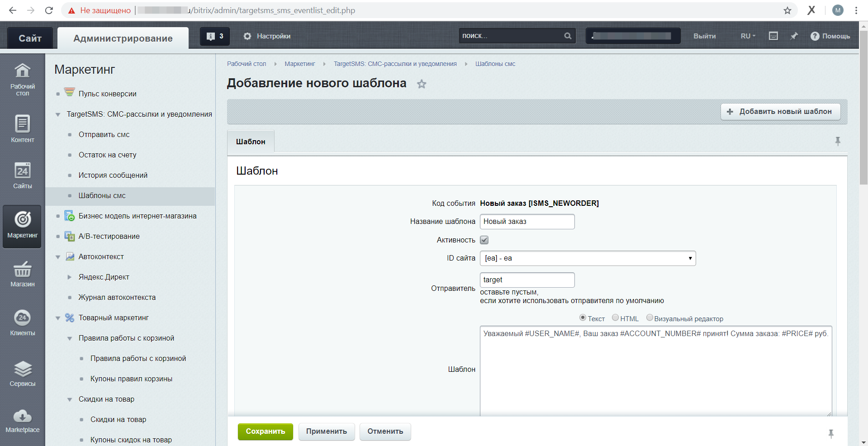Click Добавить новый шаблон button
868x446 pixels.
[780, 112]
